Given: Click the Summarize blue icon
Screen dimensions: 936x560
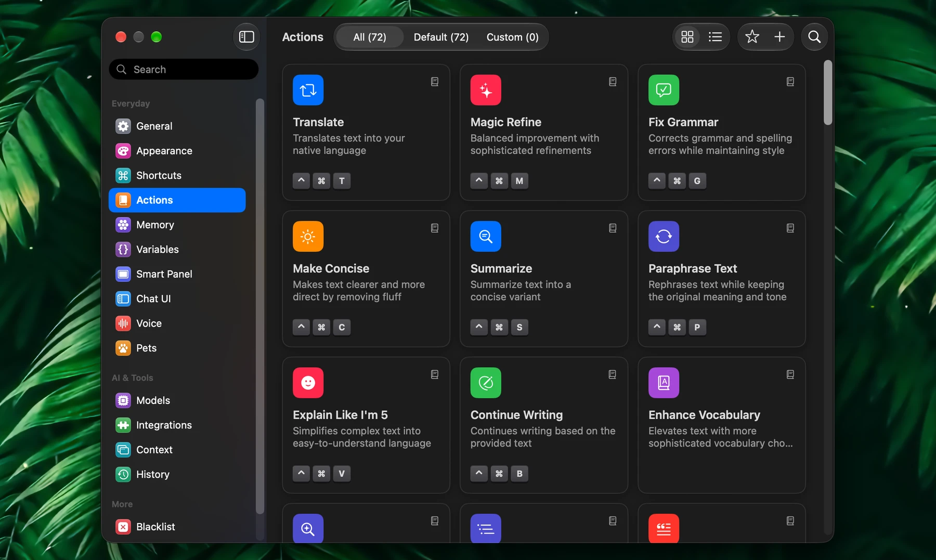Looking at the screenshot, I should 486,237.
